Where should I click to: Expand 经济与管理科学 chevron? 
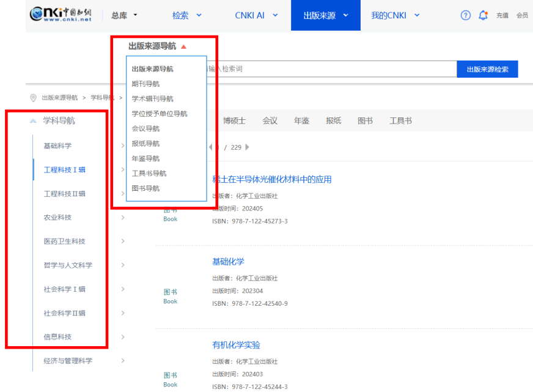coord(123,361)
